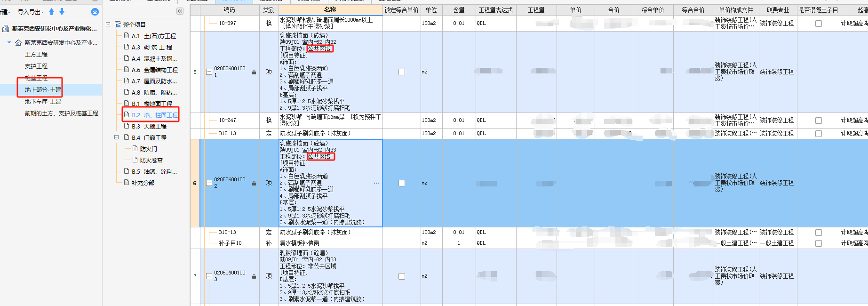Collapse the B.4 门窗工程 node
This screenshot has width=868, height=306.
click(117, 137)
